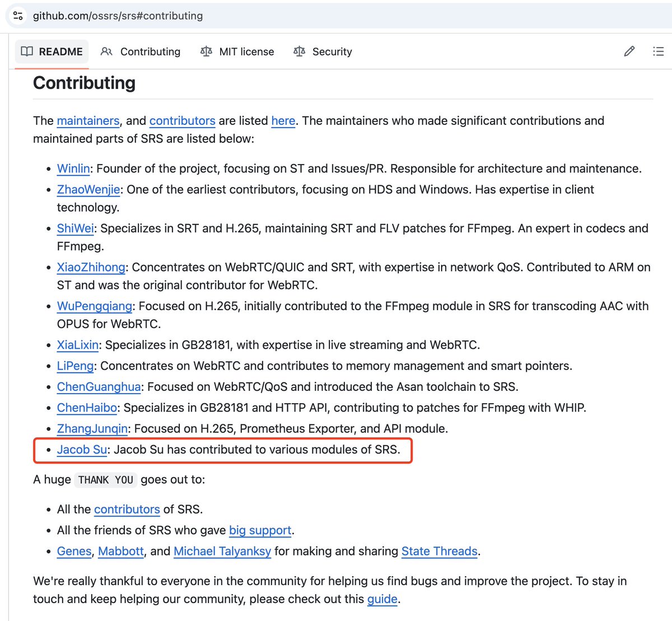Click the 'THANK YOU' code text
672x621 pixels.
(106, 480)
